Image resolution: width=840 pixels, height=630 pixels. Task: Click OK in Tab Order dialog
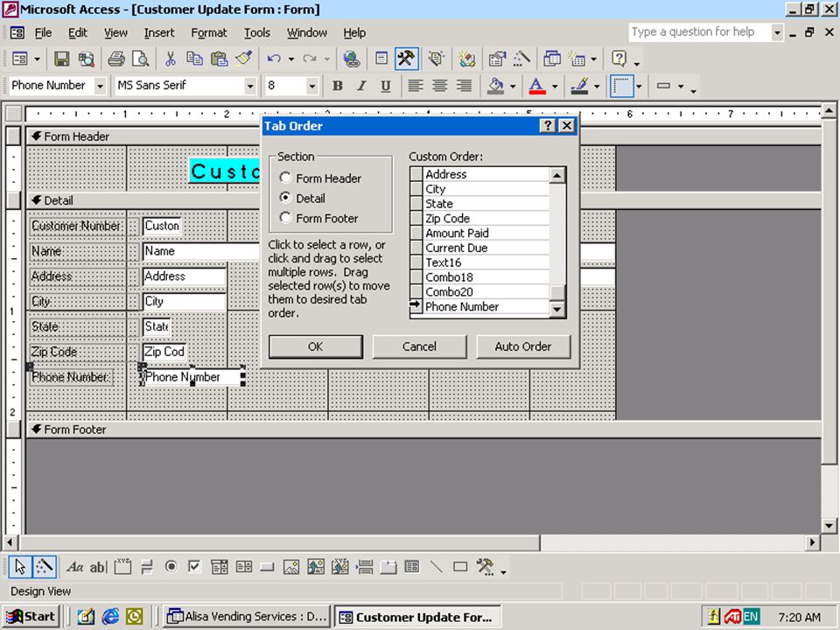click(x=316, y=346)
